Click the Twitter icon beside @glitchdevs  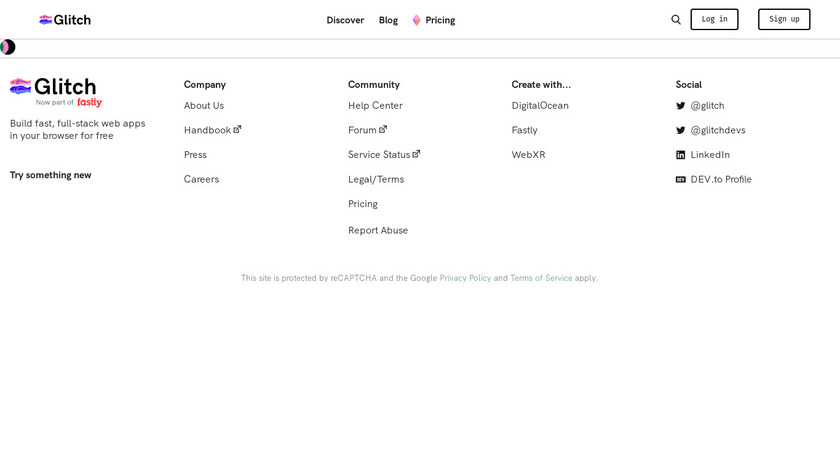681,130
